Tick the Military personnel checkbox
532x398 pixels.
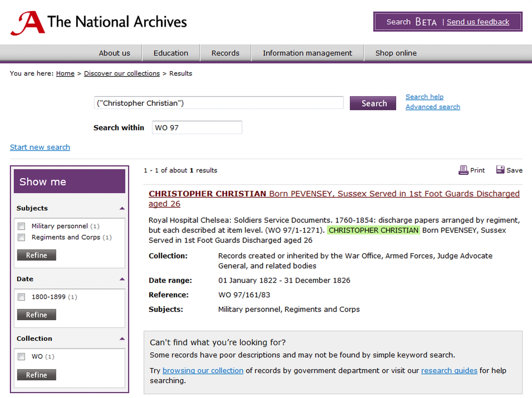[21, 226]
